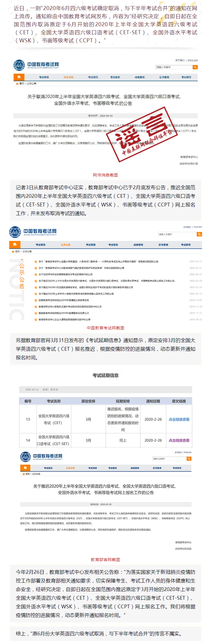The height and width of the screenshot is (644, 210).
Task: Open 成绩查询 tab above the notice list
Action: point(138,245)
